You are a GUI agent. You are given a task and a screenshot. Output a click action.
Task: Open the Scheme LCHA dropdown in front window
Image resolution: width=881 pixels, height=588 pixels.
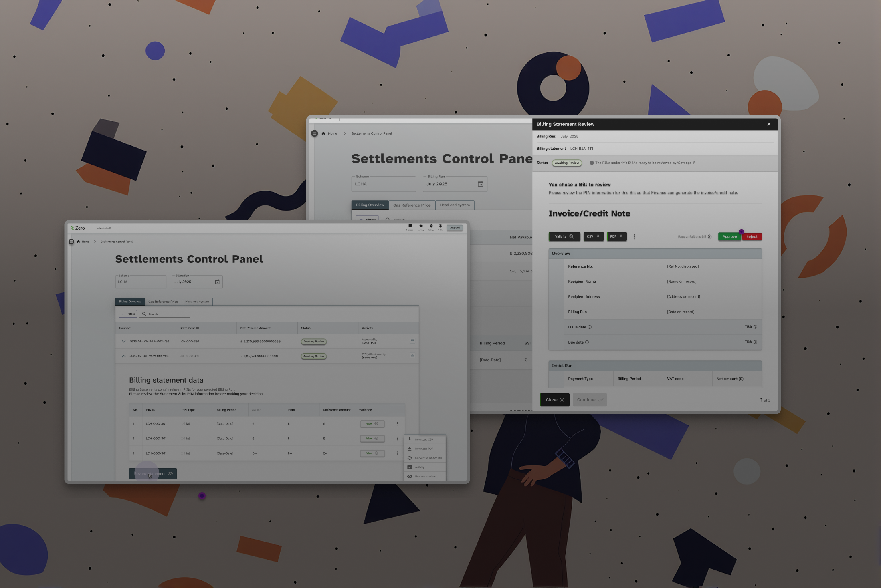pyautogui.click(x=140, y=282)
